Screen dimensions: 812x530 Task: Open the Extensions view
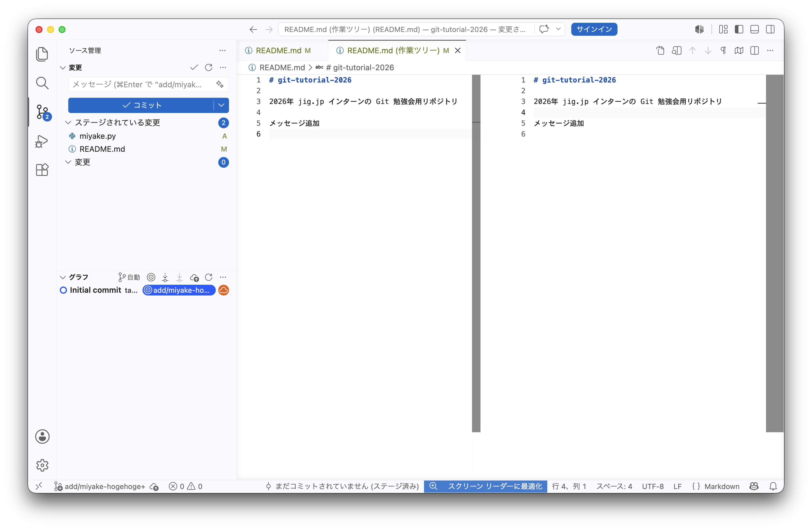[x=42, y=169]
